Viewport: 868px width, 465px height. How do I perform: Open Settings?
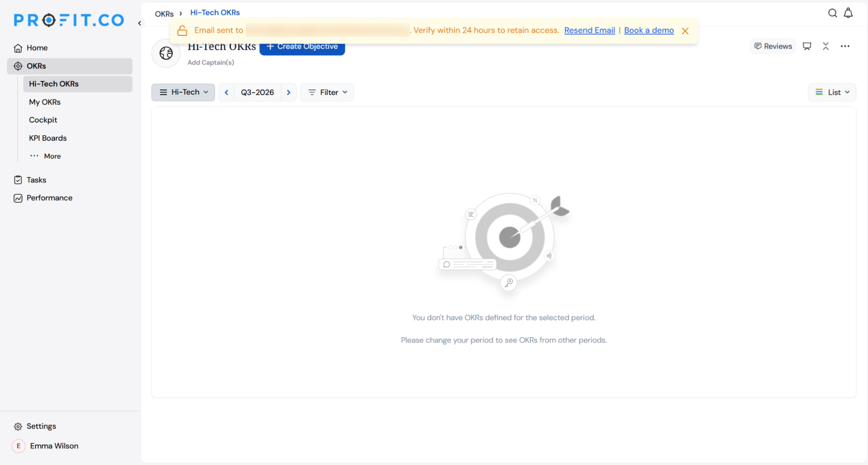35,426
